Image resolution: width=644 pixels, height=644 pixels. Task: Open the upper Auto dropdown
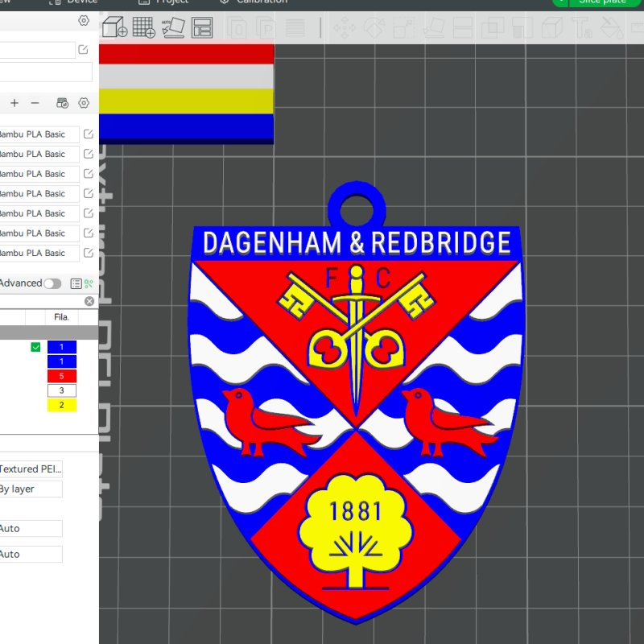[31, 528]
